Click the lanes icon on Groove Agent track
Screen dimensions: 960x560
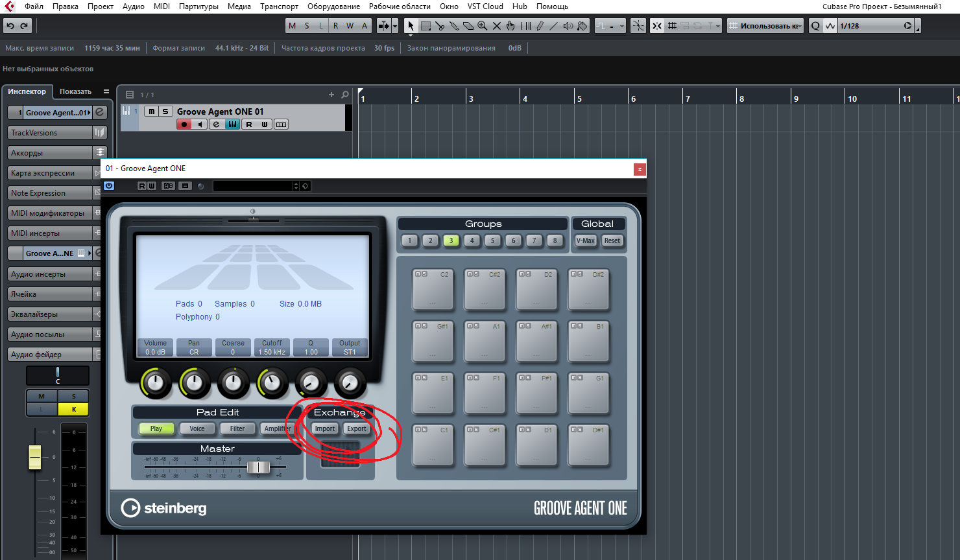pos(281,124)
